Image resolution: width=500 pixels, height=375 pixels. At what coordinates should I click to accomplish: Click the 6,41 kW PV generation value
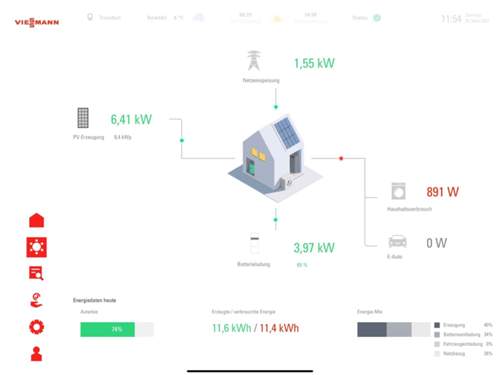point(131,119)
